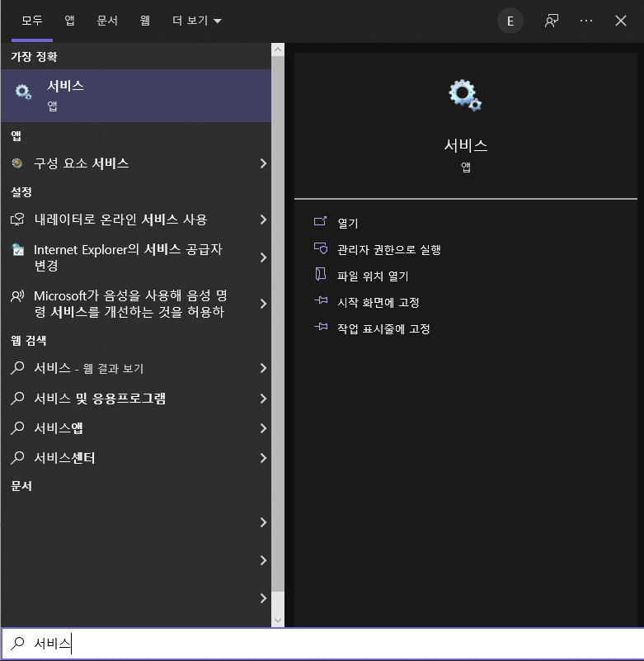Viewport: 644px width, 661px height.
Task: Click the 서비스 title in preview pane
Action: [466, 145]
